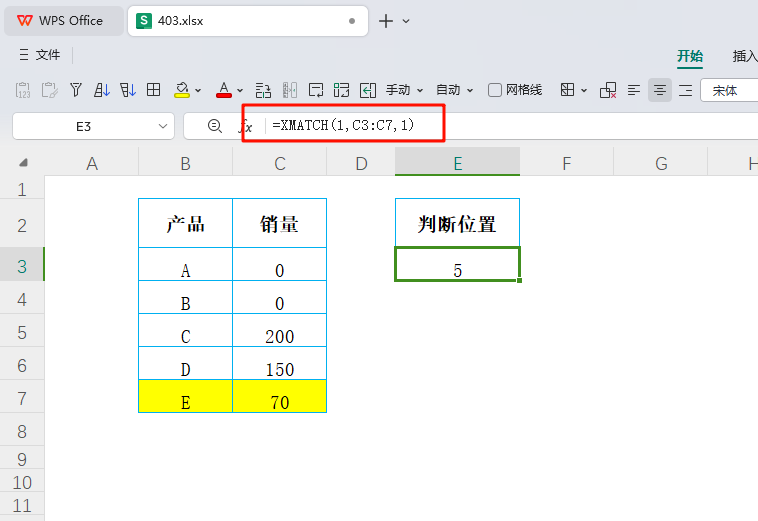Click the yellow cell with value 70
The width and height of the screenshot is (758, 521).
pyautogui.click(x=279, y=396)
